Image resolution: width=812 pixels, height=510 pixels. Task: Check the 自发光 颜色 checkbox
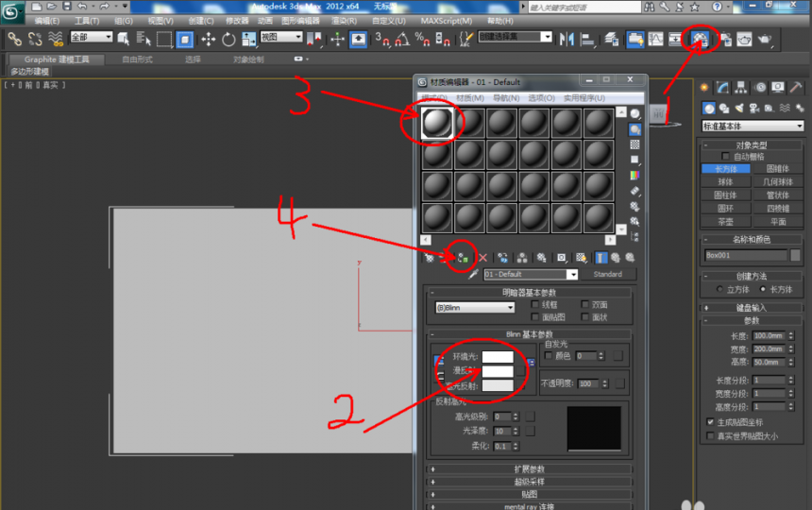[x=549, y=355]
